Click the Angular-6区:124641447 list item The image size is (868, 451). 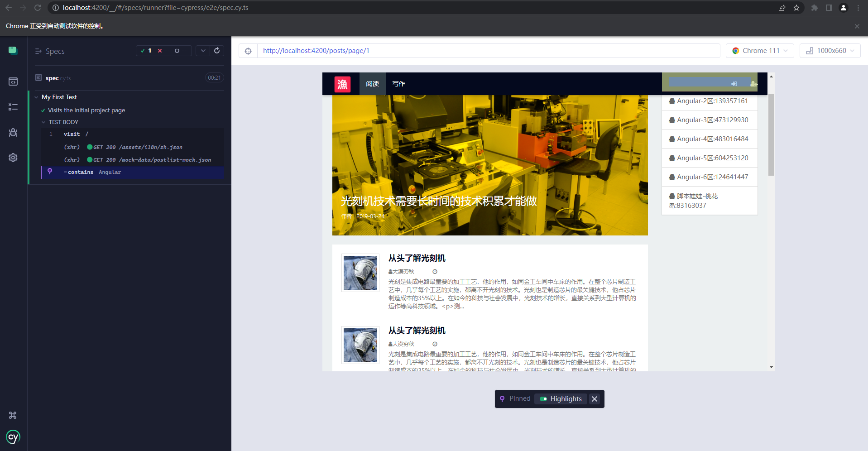pos(710,177)
